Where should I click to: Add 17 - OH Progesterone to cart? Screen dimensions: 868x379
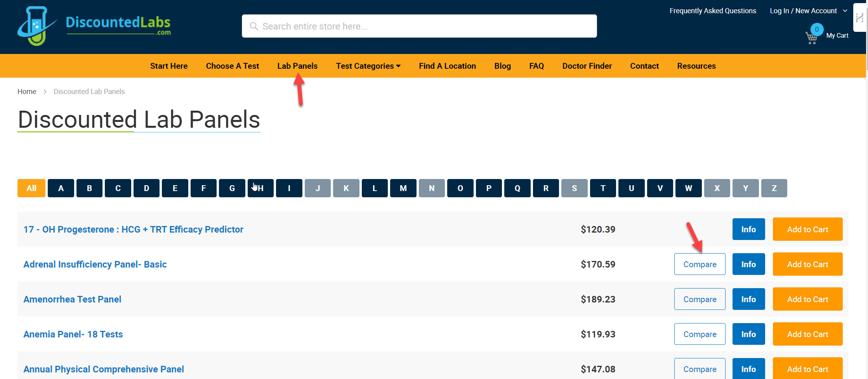[807, 229]
